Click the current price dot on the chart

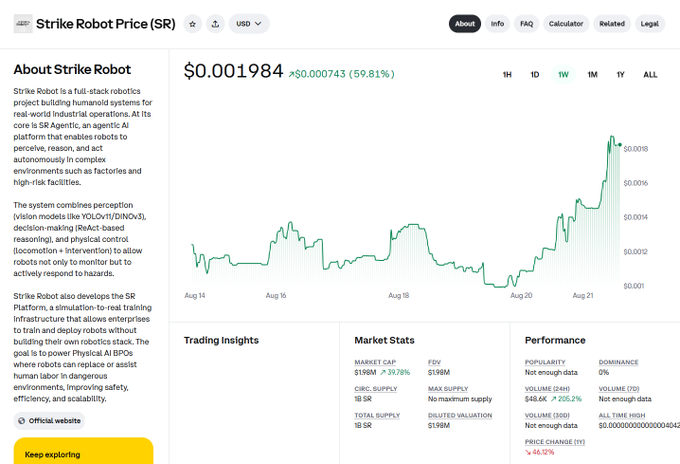620,145
